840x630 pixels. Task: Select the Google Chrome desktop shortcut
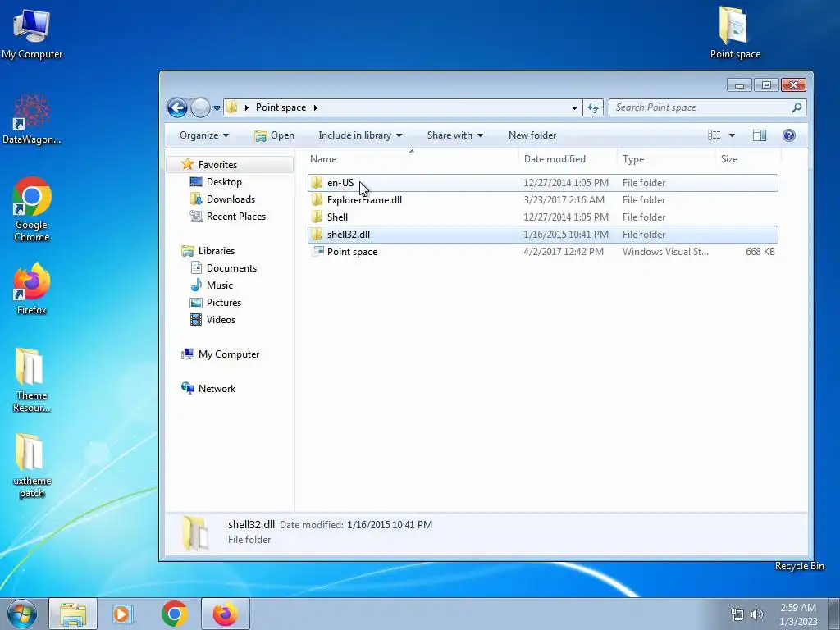coord(32,209)
